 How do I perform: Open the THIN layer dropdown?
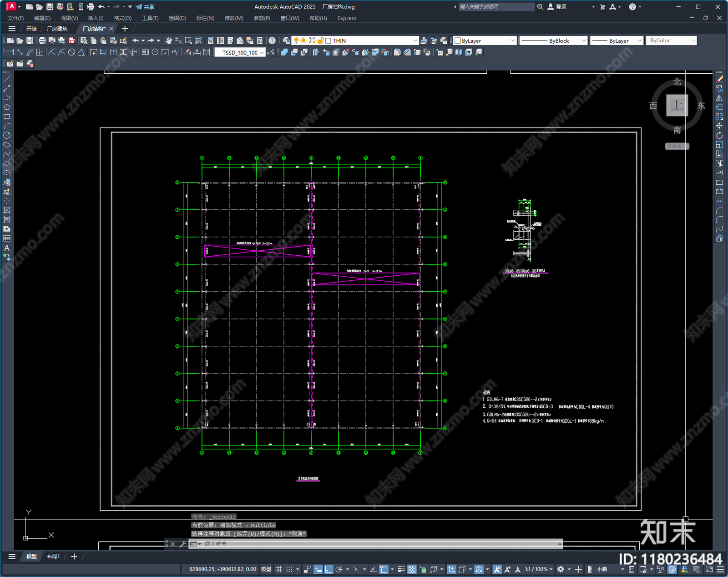pos(415,40)
